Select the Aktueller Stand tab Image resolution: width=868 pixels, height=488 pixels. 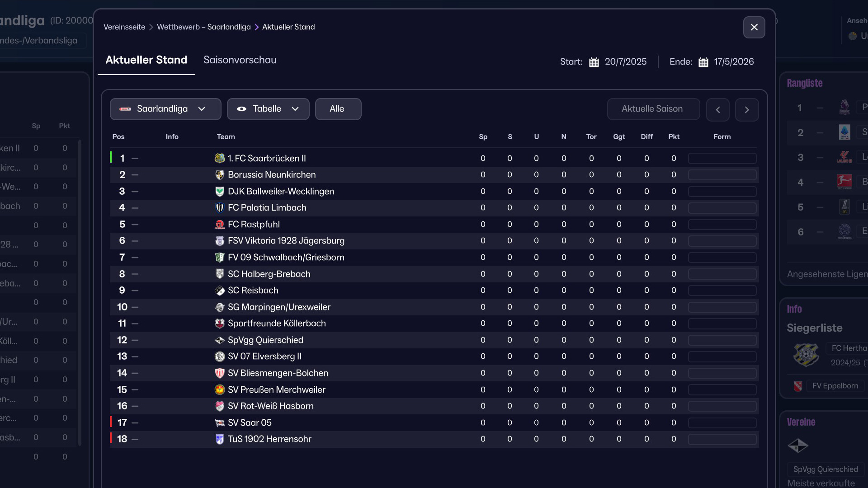point(146,60)
